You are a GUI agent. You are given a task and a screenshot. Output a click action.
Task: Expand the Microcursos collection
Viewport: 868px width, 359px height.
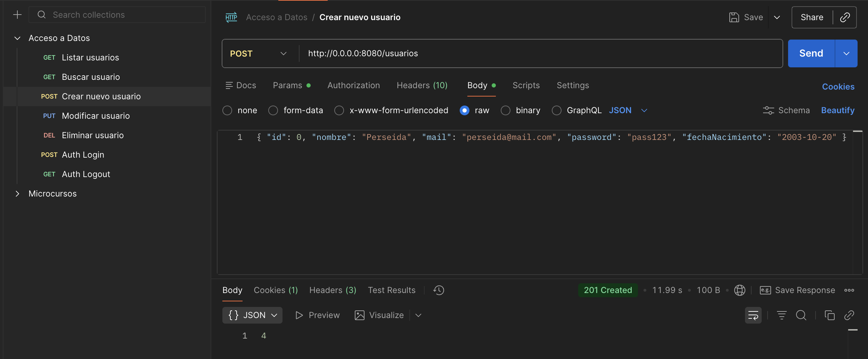tap(17, 194)
